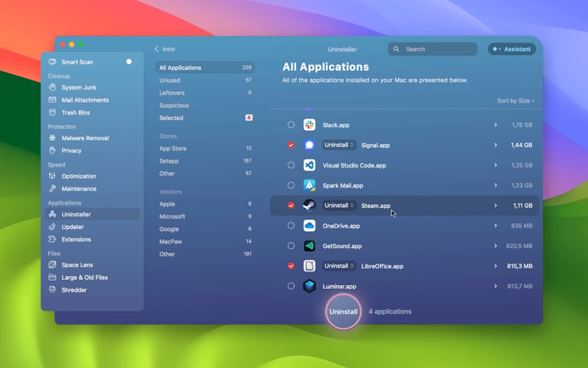Click the round Uninstall button
This screenshot has height=368, width=588.
343,311
